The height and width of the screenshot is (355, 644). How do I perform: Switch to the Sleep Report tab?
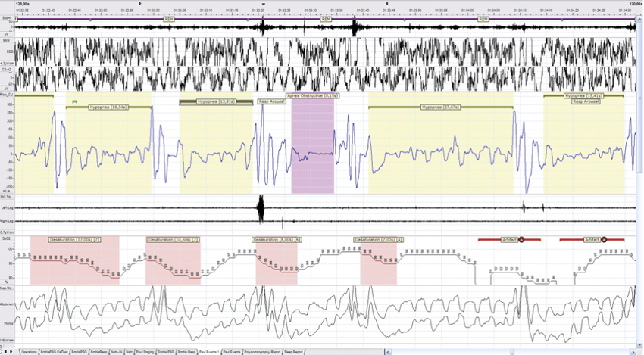click(x=295, y=352)
